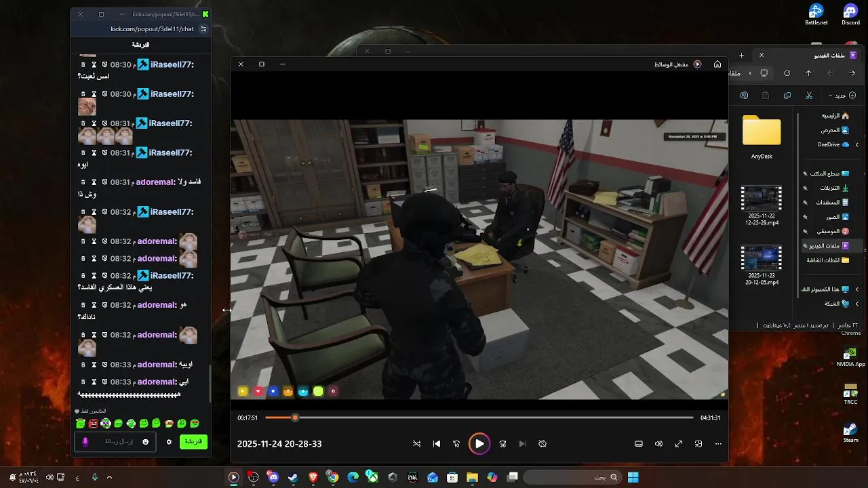This screenshot has height=488, width=868.
Task: Click chat scrollbar in Kick window
Action: click(209, 383)
